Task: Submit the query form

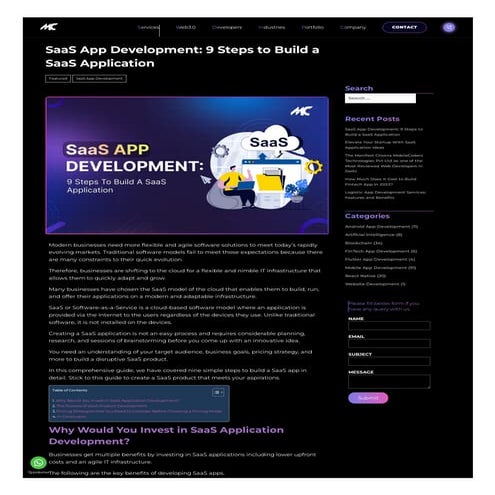Action: [x=368, y=398]
